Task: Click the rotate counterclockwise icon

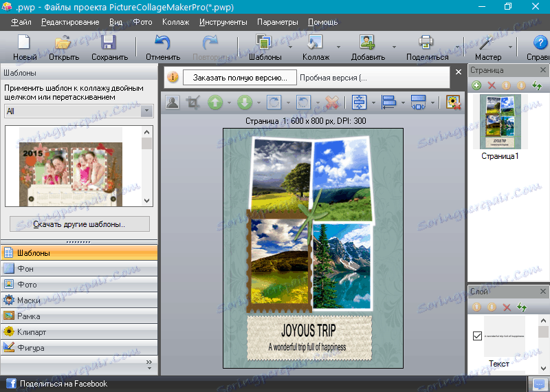Action: (303, 102)
